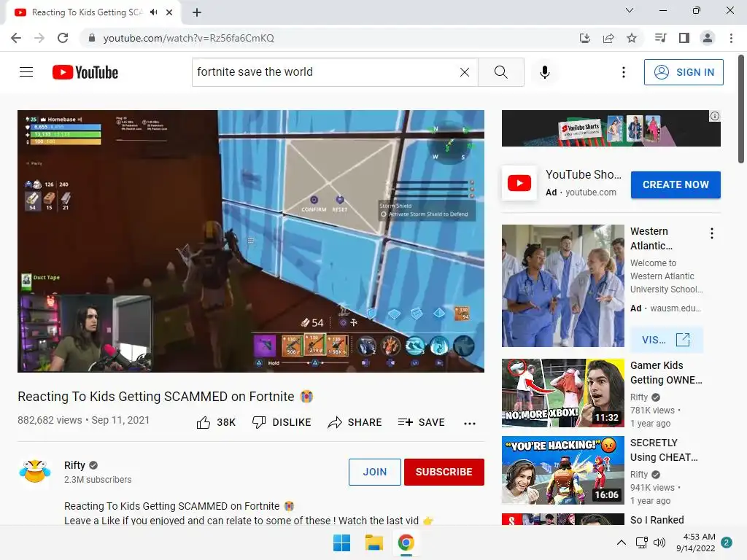The image size is (747, 560).
Task: Open notification center badge
Action: pos(727,542)
